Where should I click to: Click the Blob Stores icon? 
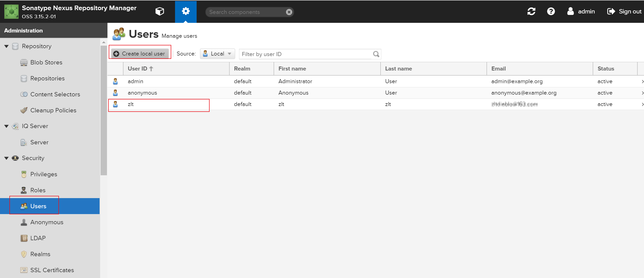pyautogui.click(x=24, y=62)
